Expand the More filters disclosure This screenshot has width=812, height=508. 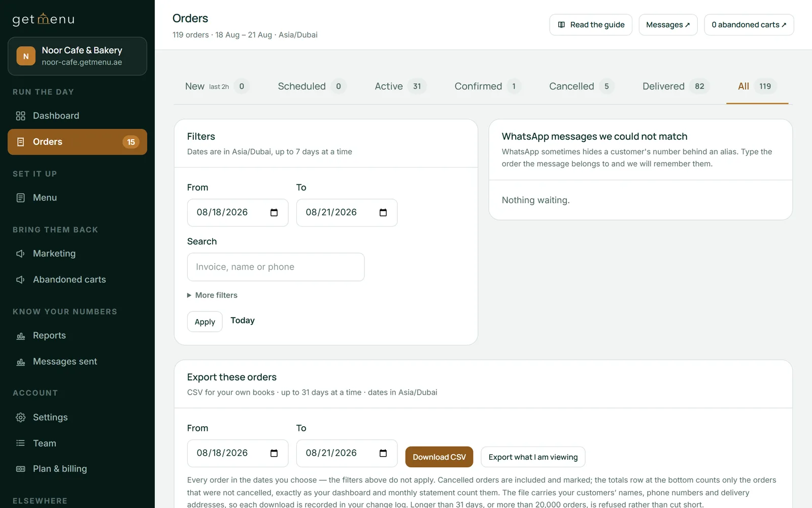pyautogui.click(x=212, y=295)
